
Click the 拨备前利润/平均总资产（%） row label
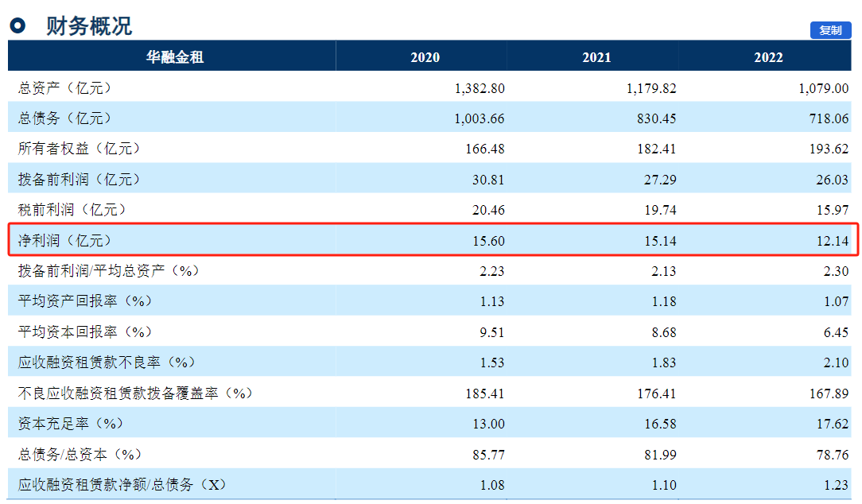[x=109, y=270]
